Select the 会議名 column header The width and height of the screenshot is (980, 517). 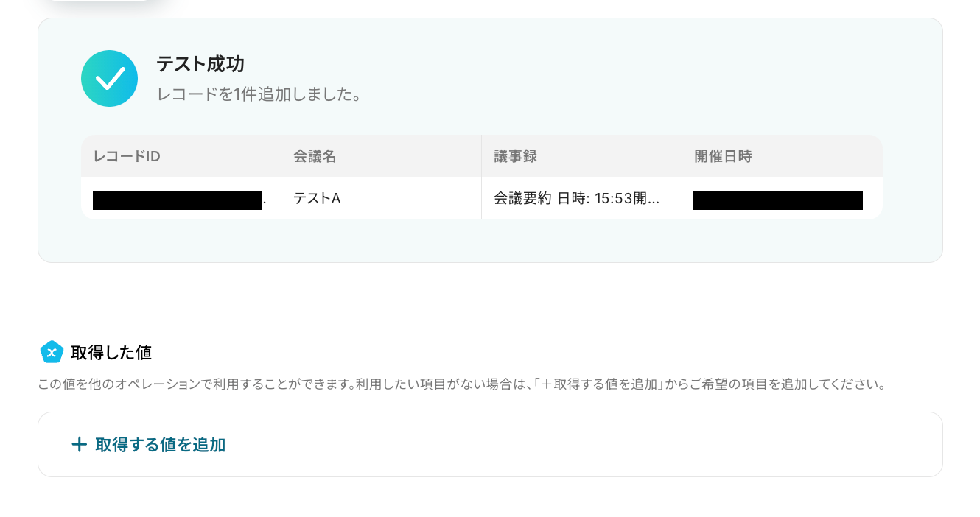[x=315, y=156]
